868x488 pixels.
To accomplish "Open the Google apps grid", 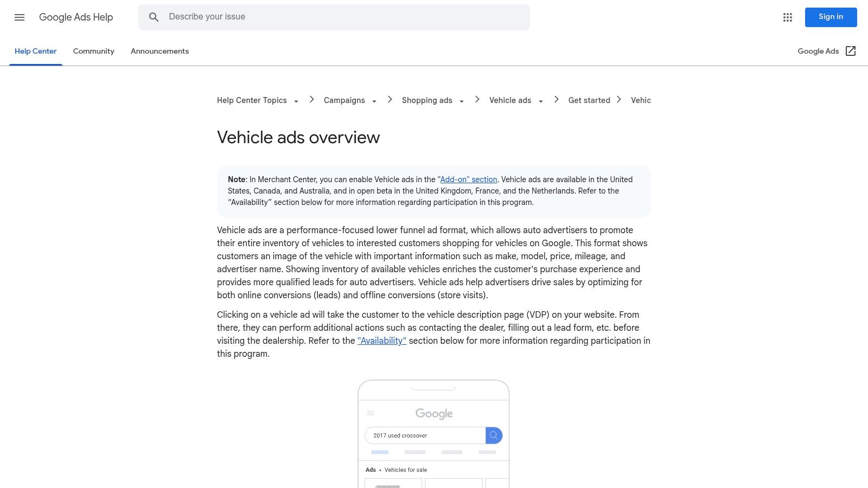I will point(787,17).
